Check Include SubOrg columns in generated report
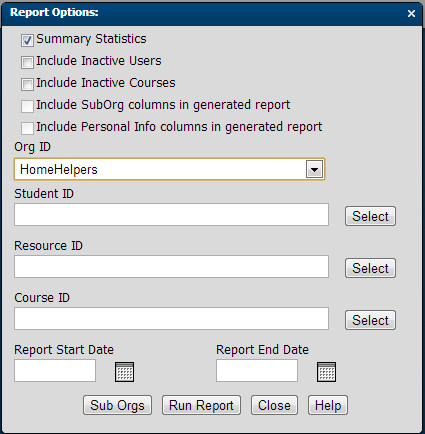Viewport: 425px width, 434px height. tap(27, 106)
